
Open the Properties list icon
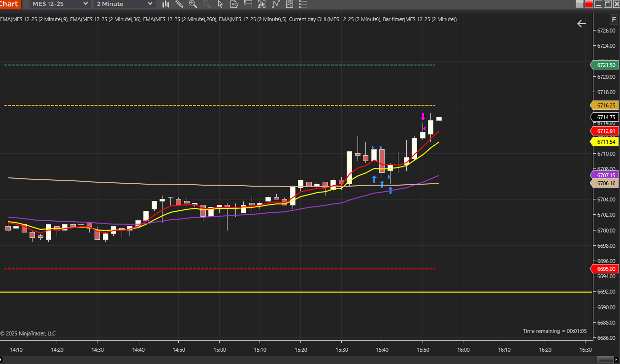(x=303, y=4)
